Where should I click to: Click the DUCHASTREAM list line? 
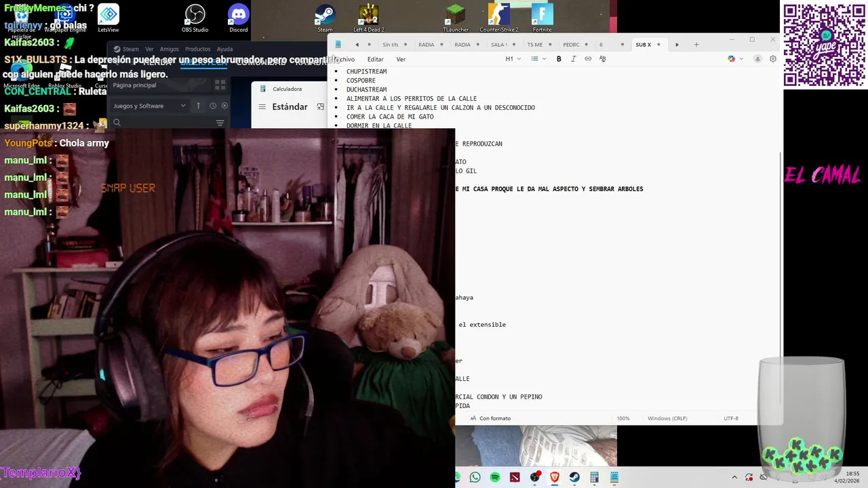click(x=366, y=89)
